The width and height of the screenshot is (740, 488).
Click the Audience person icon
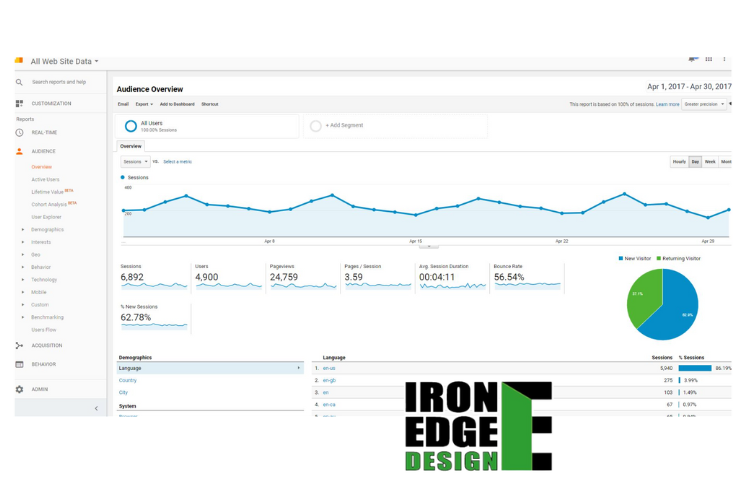(19, 151)
